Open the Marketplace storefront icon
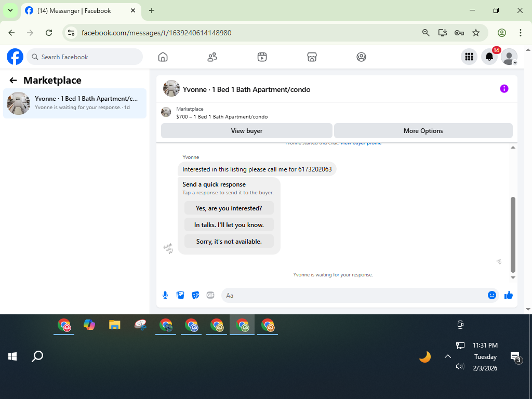This screenshot has height=399, width=532. [x=312, y=57]
